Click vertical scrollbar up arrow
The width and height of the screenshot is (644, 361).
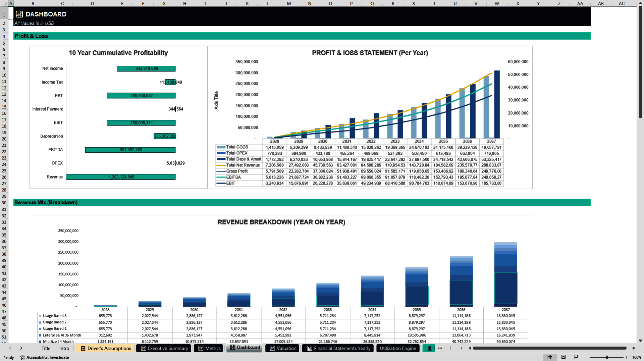pos(640,3)
